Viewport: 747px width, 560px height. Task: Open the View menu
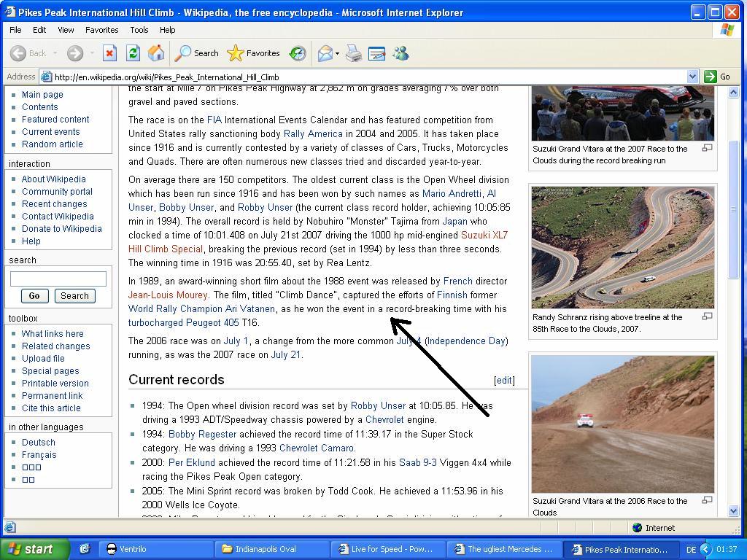tap(66, 29)
